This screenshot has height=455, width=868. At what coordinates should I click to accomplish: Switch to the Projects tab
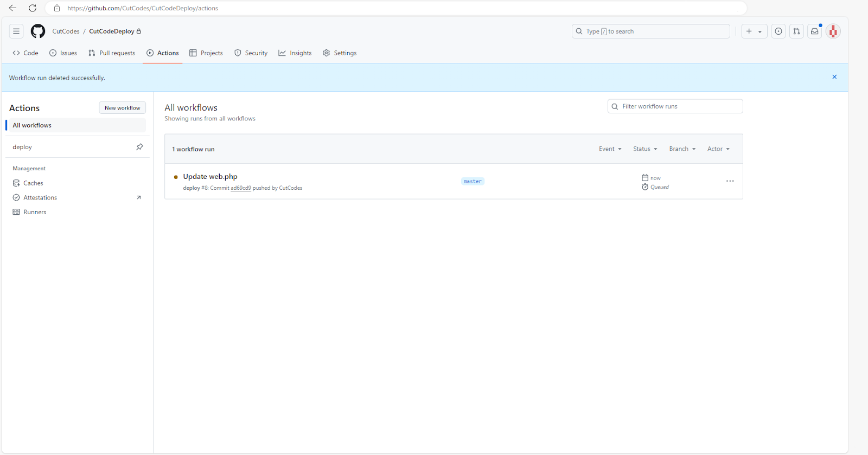tap(206, 53)
